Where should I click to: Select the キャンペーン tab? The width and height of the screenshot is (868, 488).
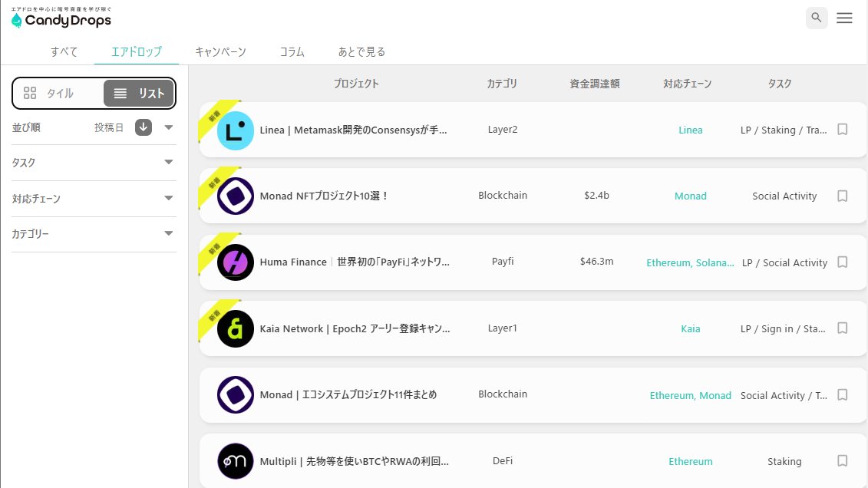coord(220,51)
